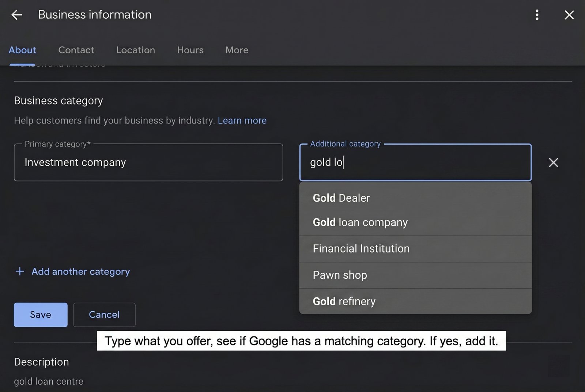Image resolution: width=585 pixels, height=392 pixels.
Task: Select the Pawn shop suggestion
Action: click(x=415, y=275)
